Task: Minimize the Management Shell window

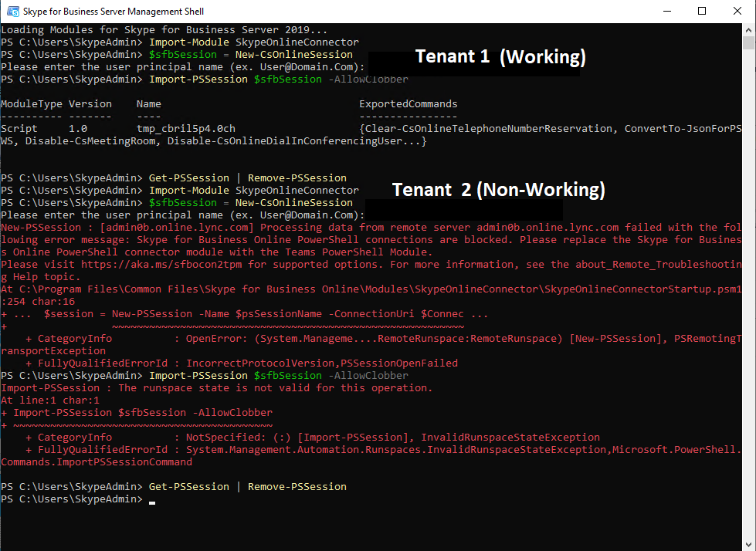Action: tap(667, 12)
